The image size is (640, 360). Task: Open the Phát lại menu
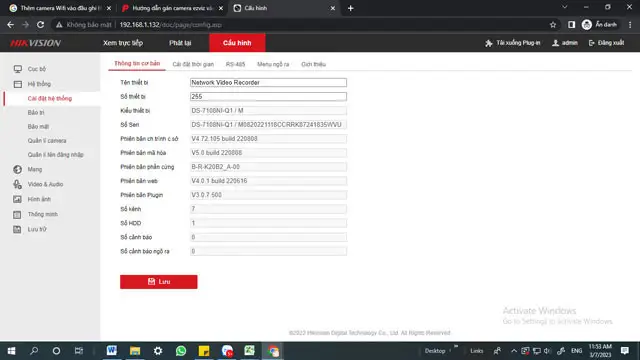180,43
